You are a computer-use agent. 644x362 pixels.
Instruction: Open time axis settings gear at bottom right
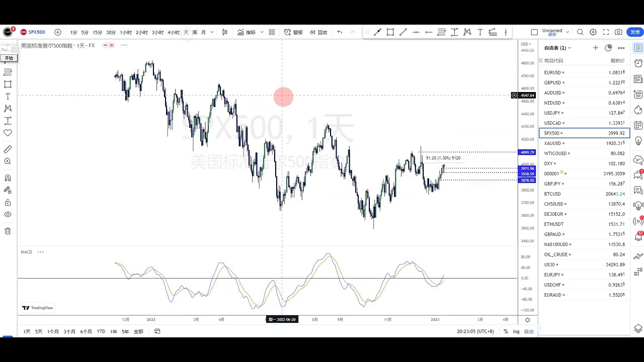click(x=528, y=320)
